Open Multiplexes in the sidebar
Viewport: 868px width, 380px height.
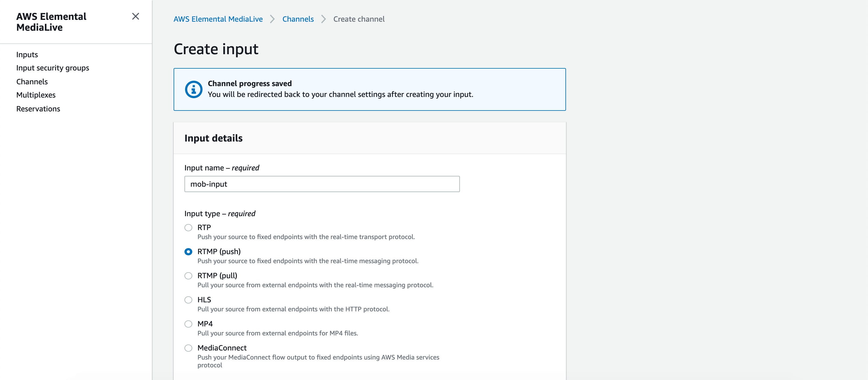(36, 95)
